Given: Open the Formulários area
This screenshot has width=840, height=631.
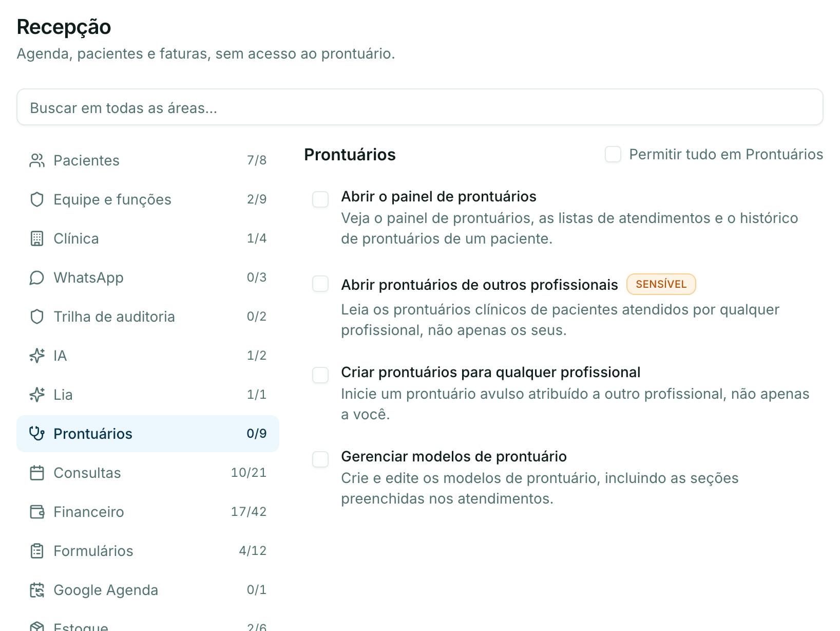Looking at the screenshot, I should [x=148, y=551].
